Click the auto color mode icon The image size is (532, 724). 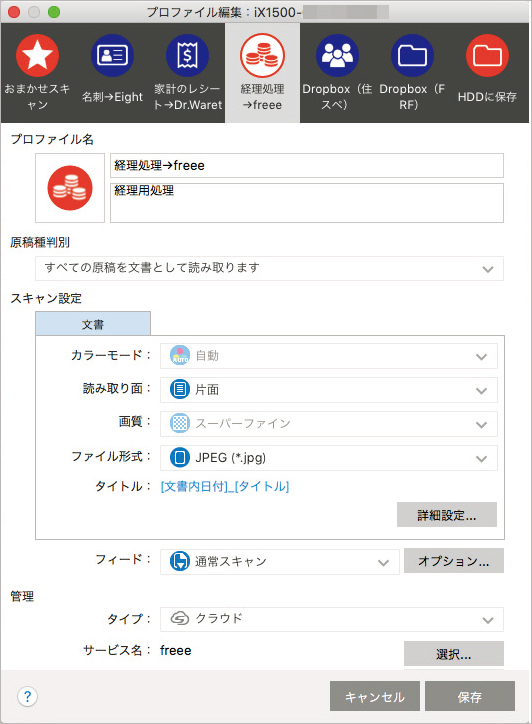coord(180,356)
